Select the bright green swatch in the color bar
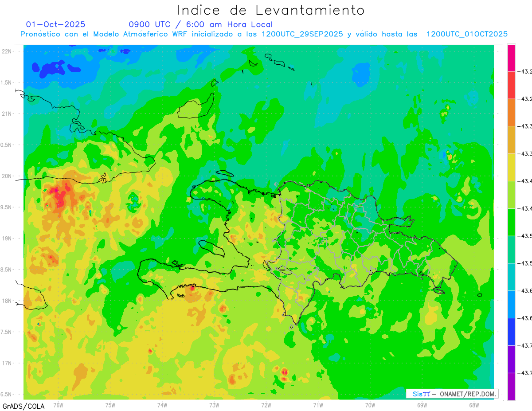This screenshot has width=532, height=411. point(511,222)
